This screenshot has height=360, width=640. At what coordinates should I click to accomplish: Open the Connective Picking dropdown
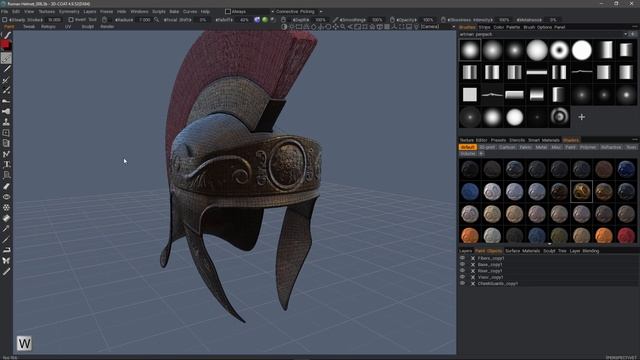pos(298,12)
